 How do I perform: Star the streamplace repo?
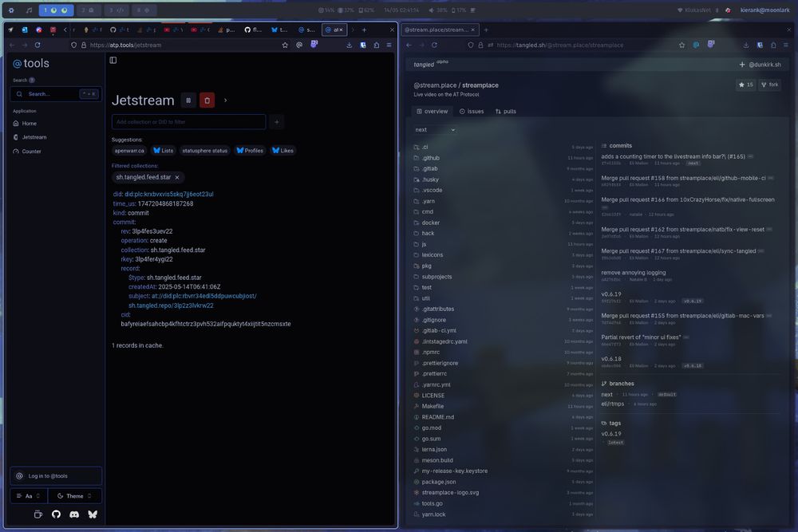tap(745, 85)
